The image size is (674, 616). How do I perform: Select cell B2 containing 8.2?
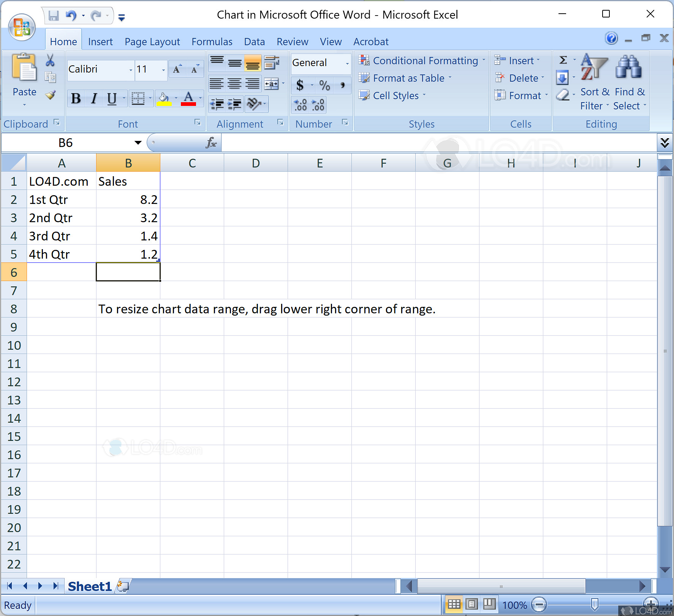click(x=128, y=199)
